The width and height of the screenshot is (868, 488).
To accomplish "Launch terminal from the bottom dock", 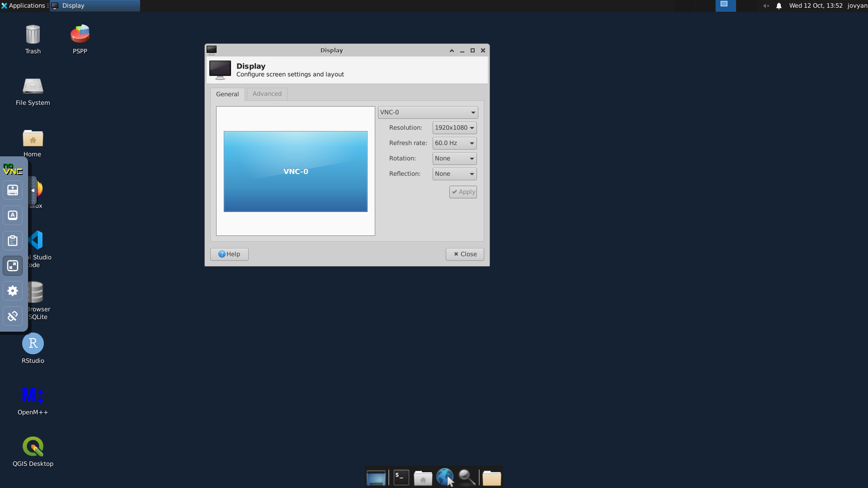I will coord(401,478).
